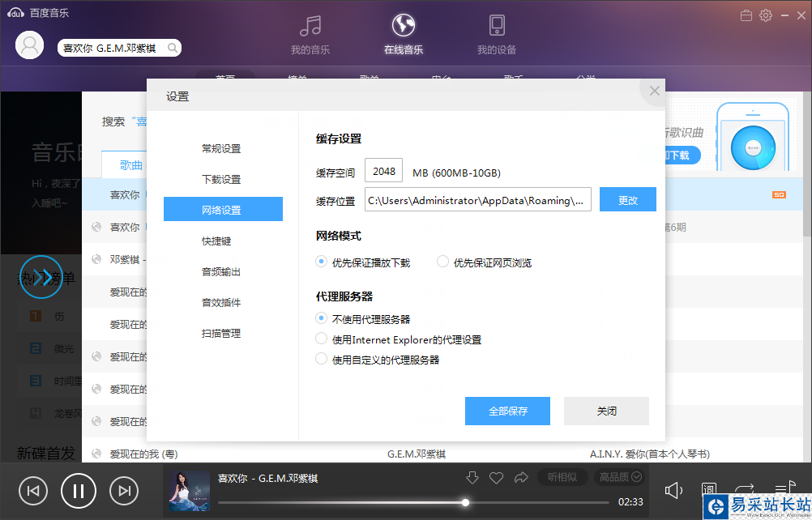Download the playing song
Screen dimensions: 812x520
[472, 478]
